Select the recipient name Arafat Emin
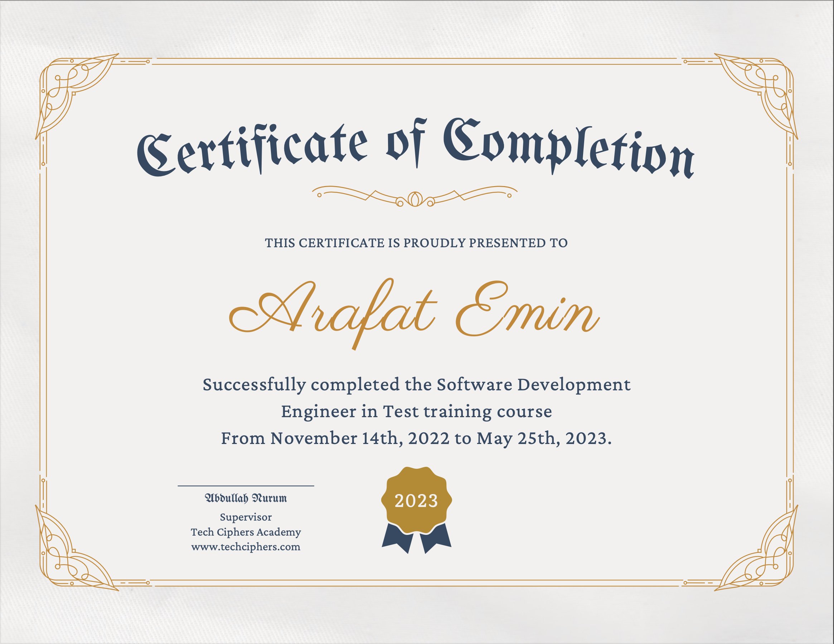This screenshot has width=834, height=644. (414, 313)
